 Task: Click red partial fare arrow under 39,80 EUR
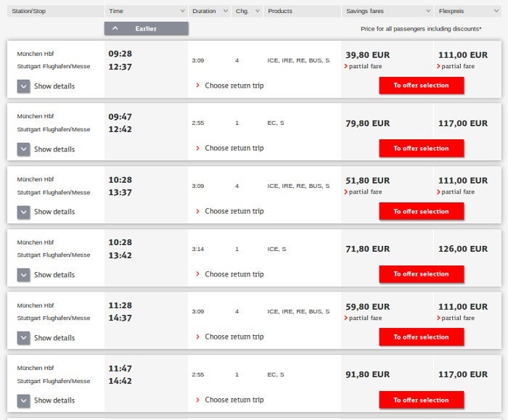point(346,66)
